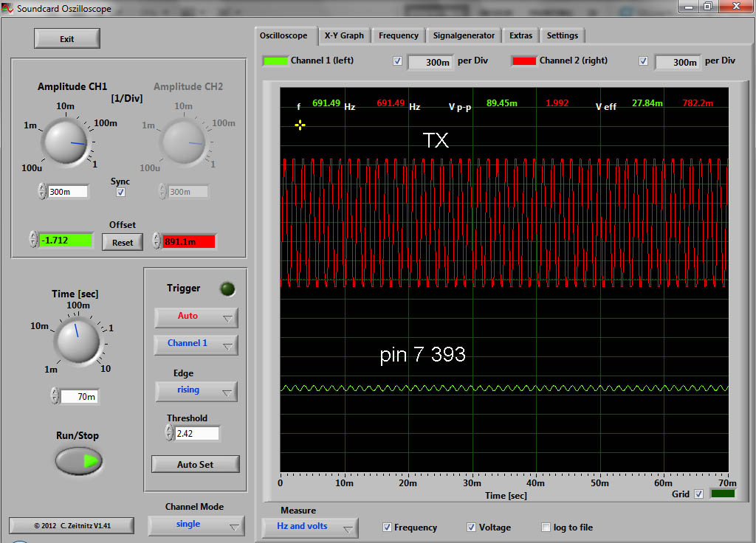Image resolution: width=756 pixels, height=543 pixels.
Task: Switch to the X-Y Graph tab
Action: click(x=344, y=35)
